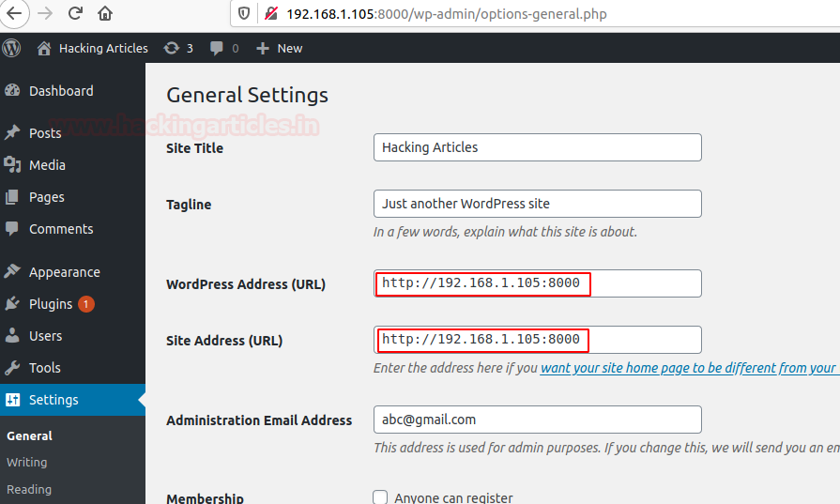The height and width of the screenshot is (504, 840).
Task: Reload the page with the refresh icon
Action: [x=75, y=13]
